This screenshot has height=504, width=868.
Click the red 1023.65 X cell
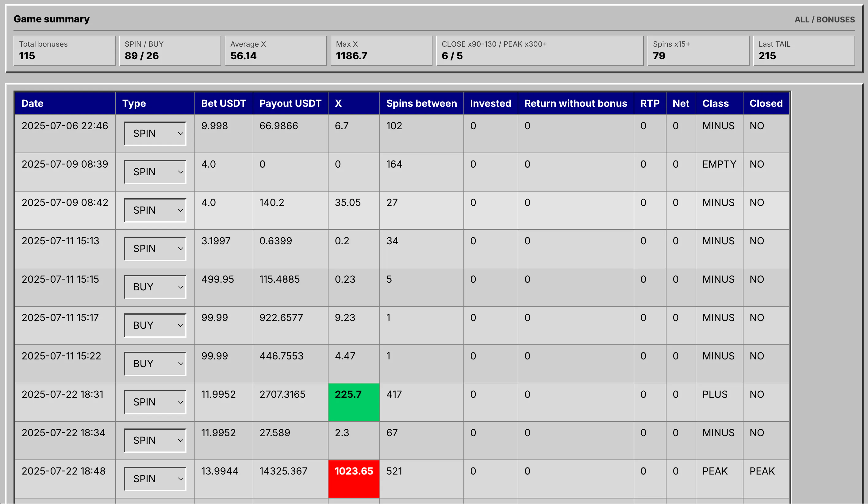(354, 479)
